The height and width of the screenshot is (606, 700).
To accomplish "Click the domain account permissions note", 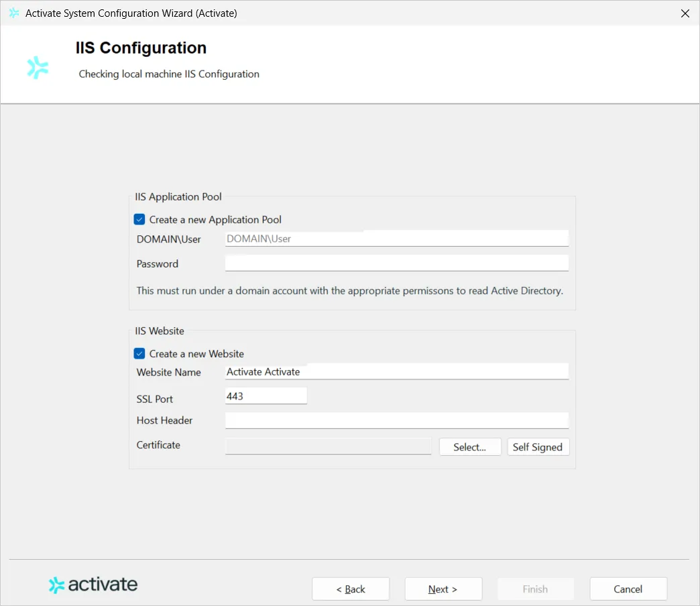I will (x=349, y=291).
